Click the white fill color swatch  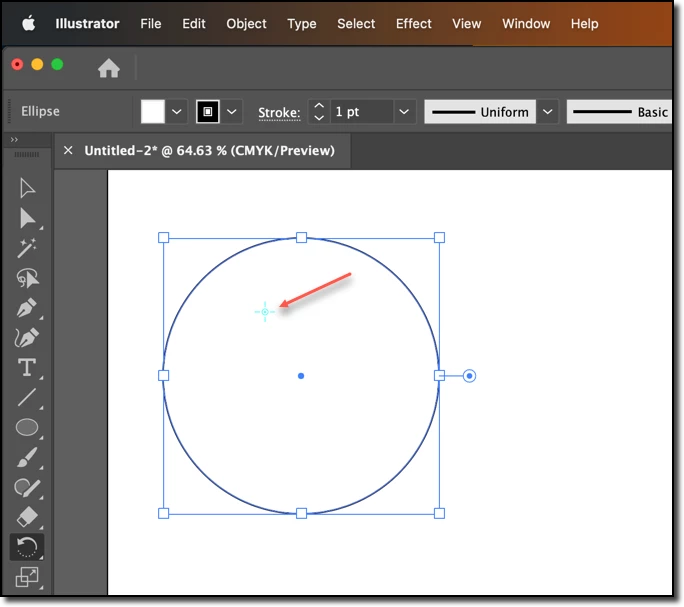[153, 112]
